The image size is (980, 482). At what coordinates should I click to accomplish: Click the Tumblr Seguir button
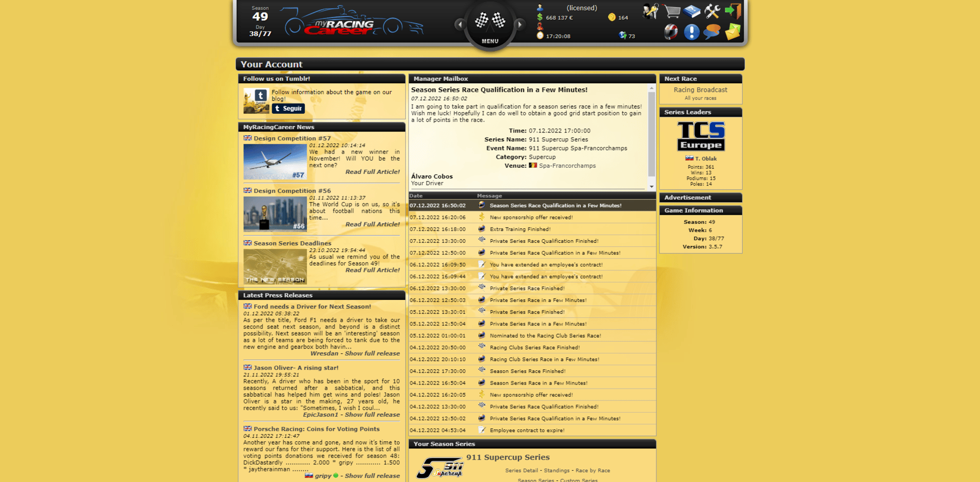pos(288,109)
